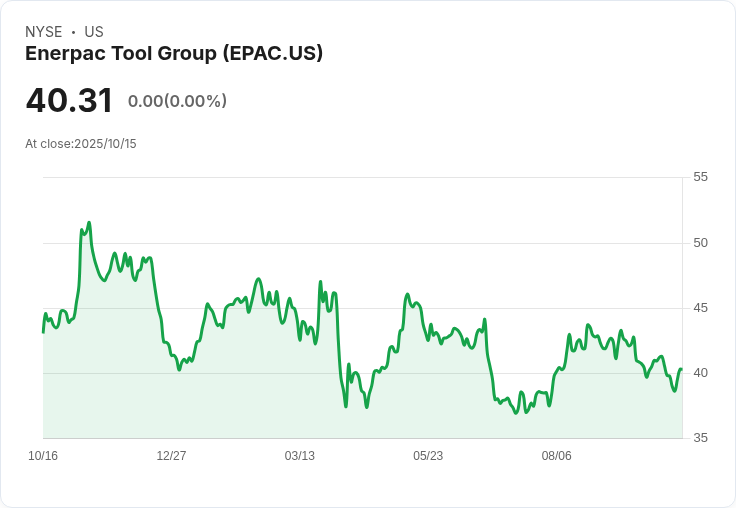
Task: Click the 0.00(0.00%) price change value
Action: tap(177, 101)
